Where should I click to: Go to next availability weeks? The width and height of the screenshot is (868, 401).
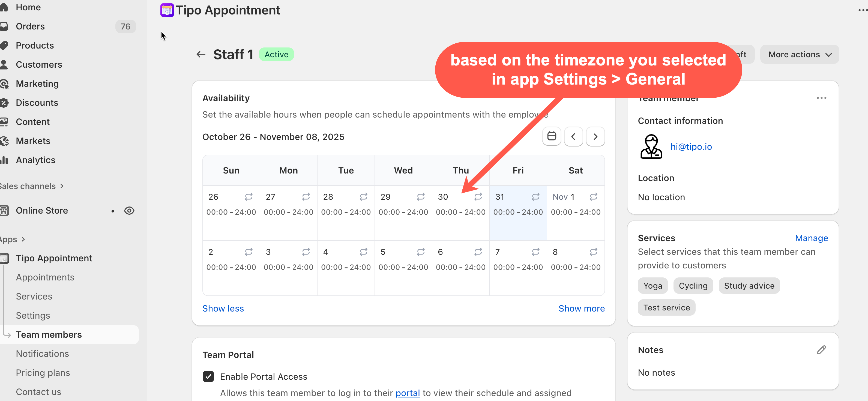pyautogui.click(x=595, y=136)
